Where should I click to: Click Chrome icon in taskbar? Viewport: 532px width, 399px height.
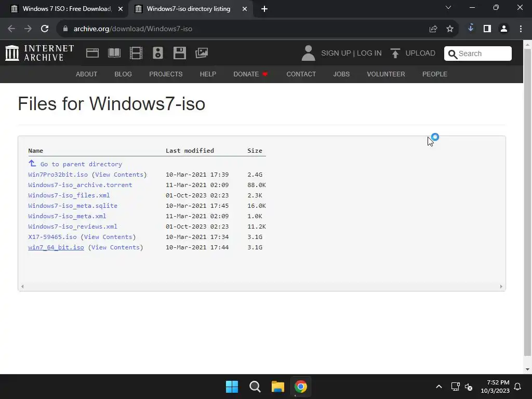coord(301,387)
